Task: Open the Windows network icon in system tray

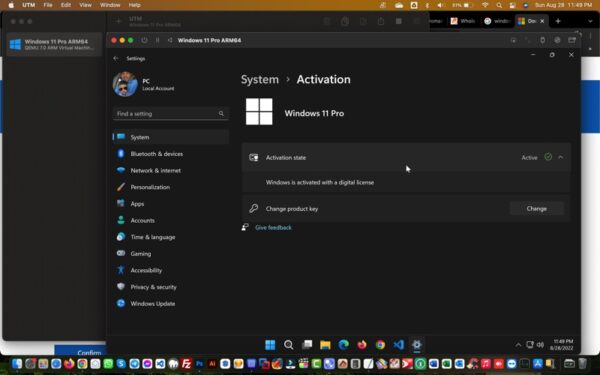Action: [x=530, y=345]
